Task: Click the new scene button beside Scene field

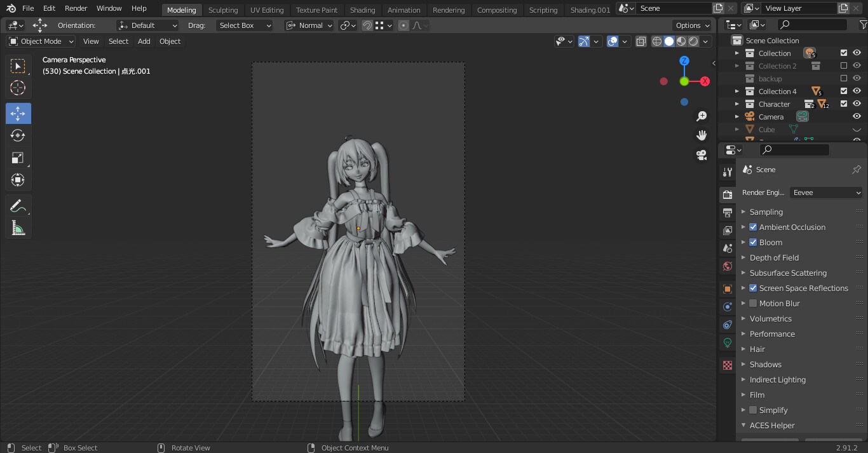Action: 718,8
